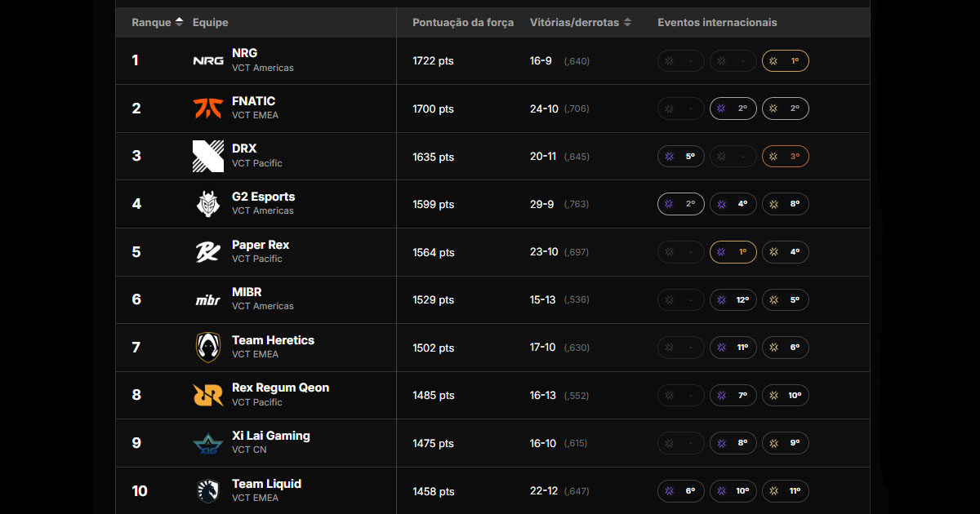Click DRX's orange 3º placement badge

click(785, 157)
